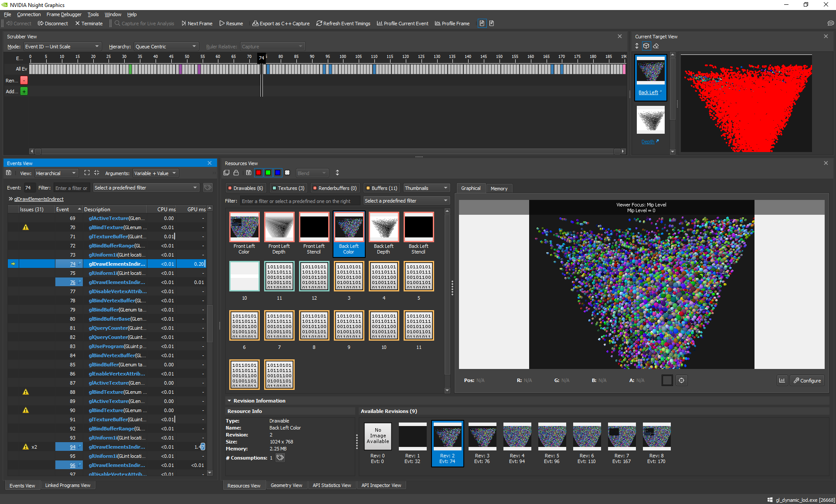836x504 pixels.
Task: Toggle the Drawables (6) filter button
Action: 245,188
